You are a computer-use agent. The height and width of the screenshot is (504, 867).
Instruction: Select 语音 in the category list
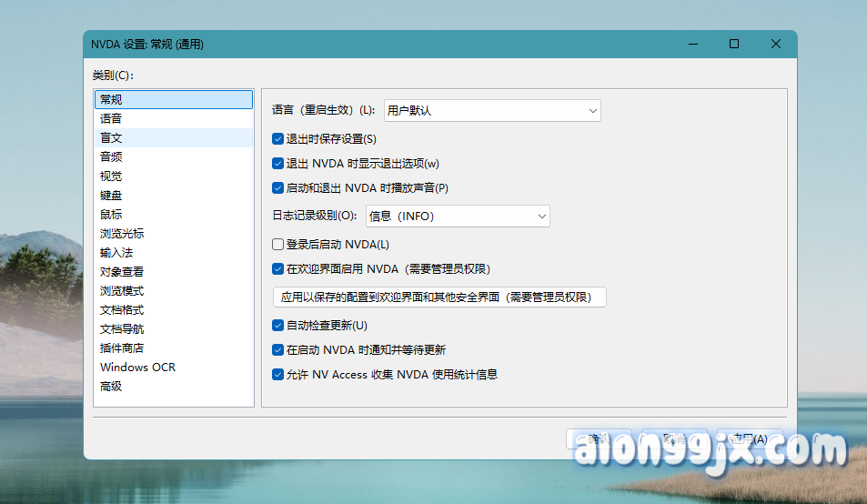coord(111,118)
